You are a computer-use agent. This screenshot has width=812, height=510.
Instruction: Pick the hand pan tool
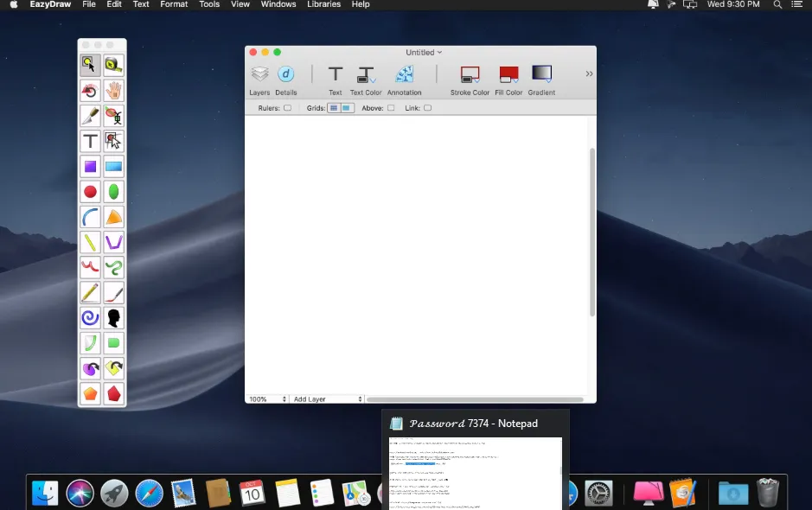click(113, 90)
